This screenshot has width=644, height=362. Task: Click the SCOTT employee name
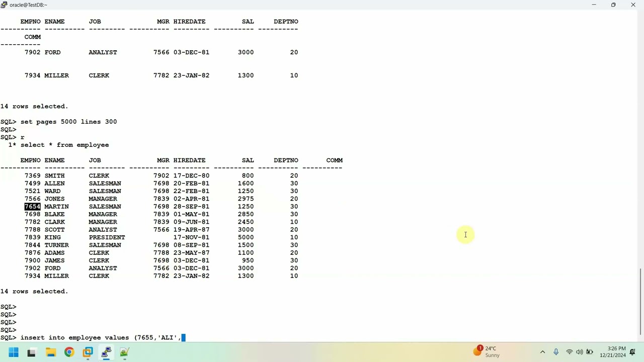point(54,230)
